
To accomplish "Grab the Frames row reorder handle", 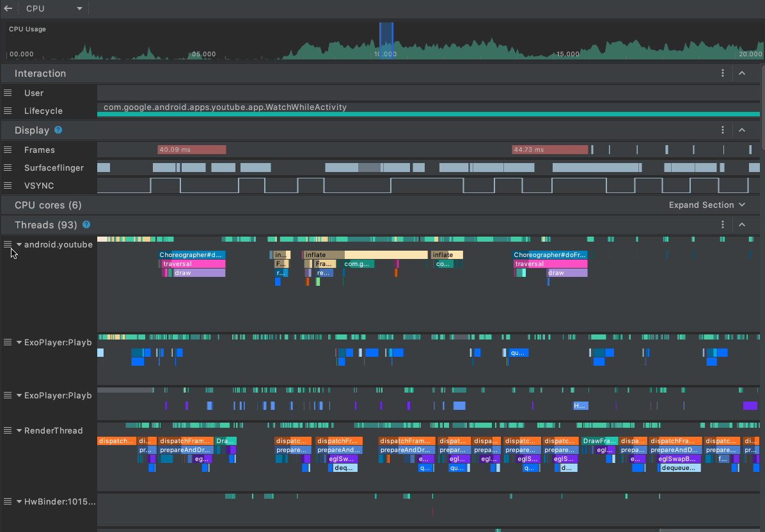I will pyautogui.click(x=7, y=150).
